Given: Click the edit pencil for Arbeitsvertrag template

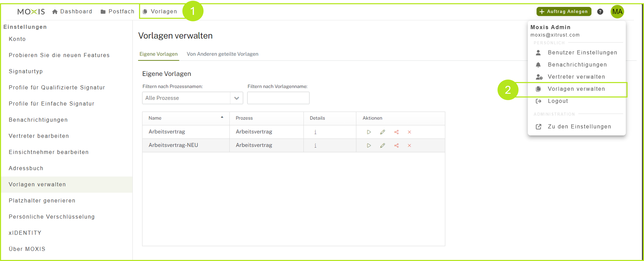Looking at the screenshot, I should click(x=383, y=132).
